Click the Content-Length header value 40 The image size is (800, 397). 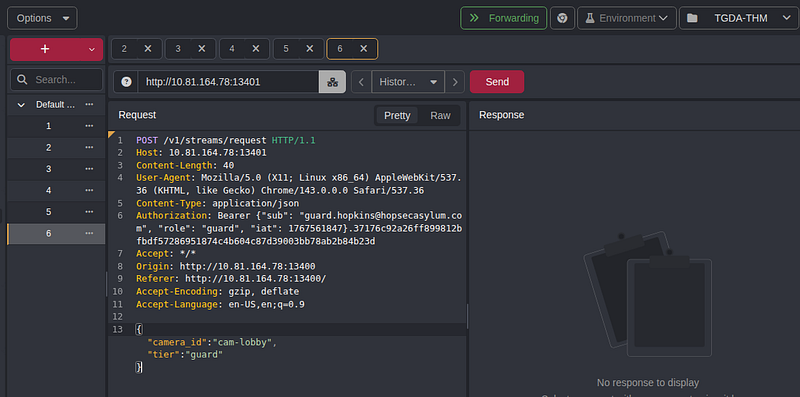pos(229,165)
